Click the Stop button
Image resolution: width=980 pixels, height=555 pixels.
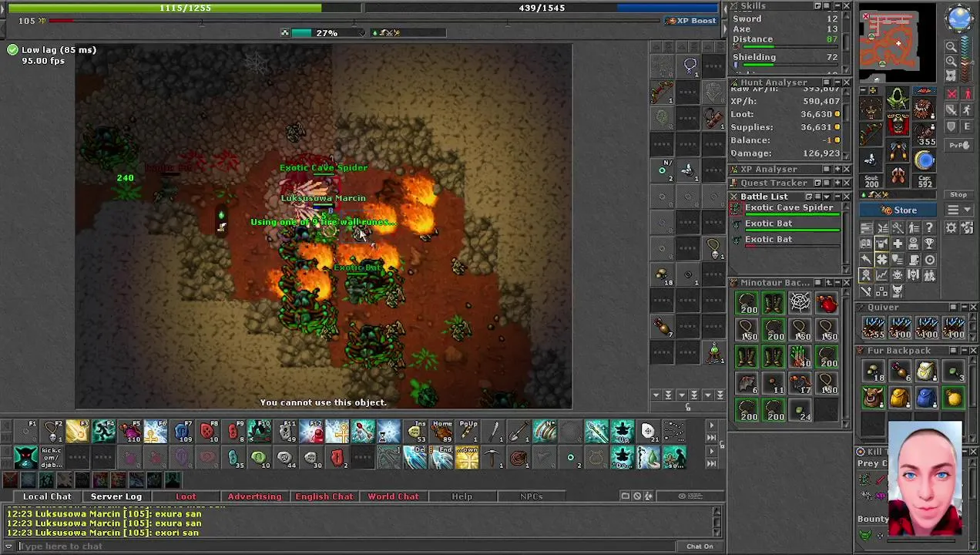[959, 194]
